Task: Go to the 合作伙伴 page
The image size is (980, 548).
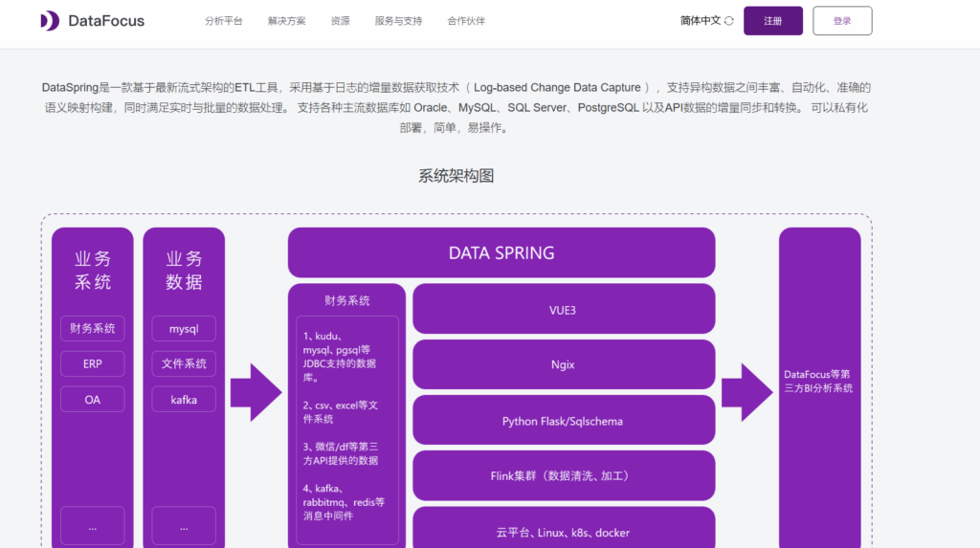Action: [466, 21]
